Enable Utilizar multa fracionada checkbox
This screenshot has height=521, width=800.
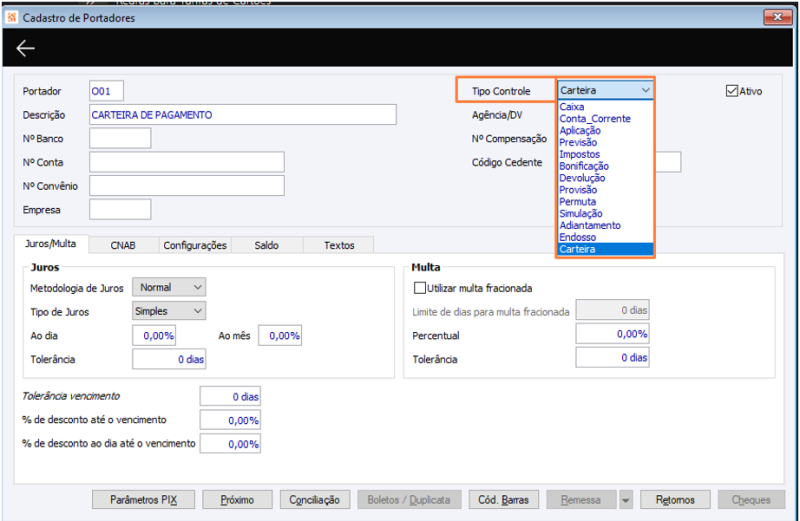click(x=419, y=288)
